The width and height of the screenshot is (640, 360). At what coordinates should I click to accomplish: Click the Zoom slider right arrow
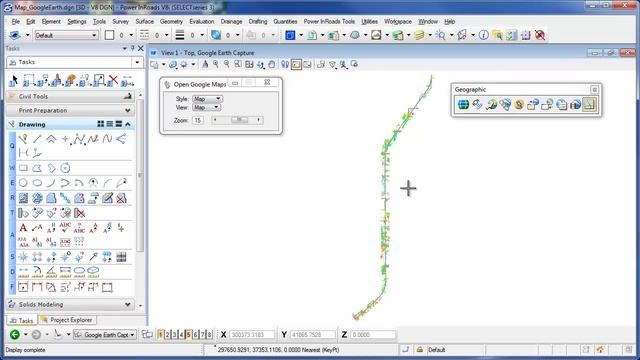(x=258, y=120)
